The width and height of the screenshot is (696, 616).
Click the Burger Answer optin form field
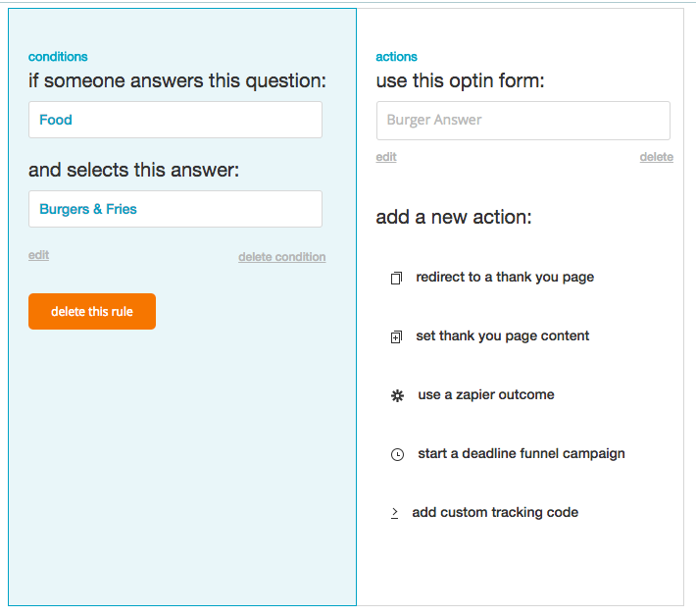(523, 120)
